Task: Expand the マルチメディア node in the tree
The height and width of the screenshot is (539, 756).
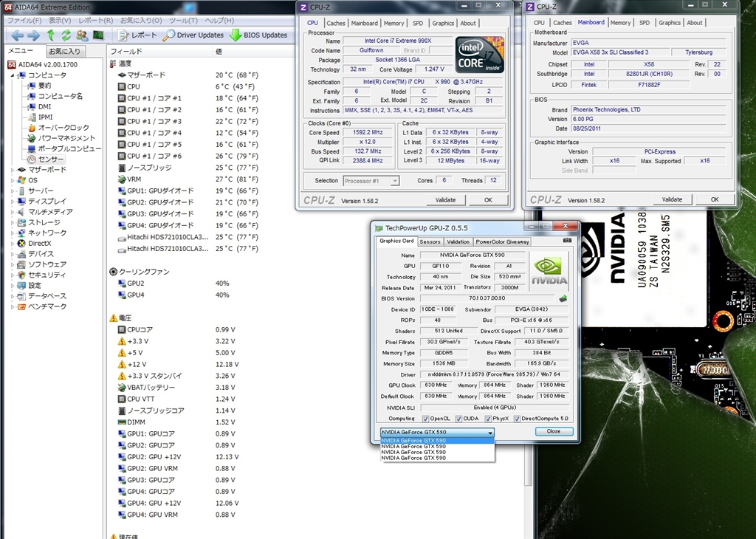Action: tap(13, 212)
